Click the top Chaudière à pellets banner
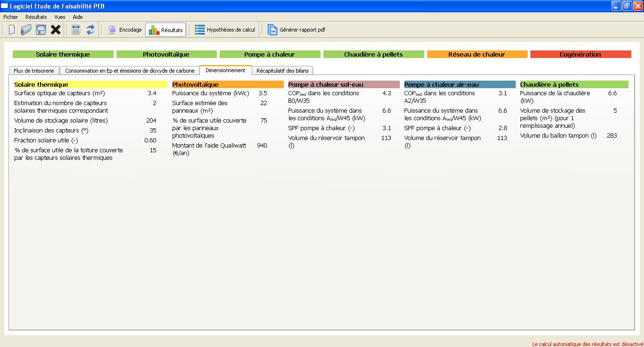Viewport: 644px width, 347px height. 373,54
